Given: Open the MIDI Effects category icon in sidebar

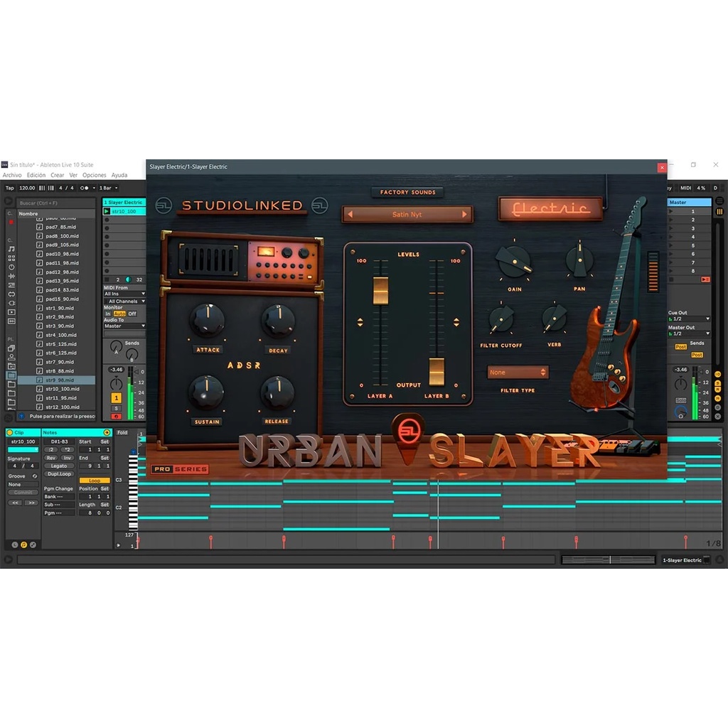Looking at the screenshot, I should coord(11,285).
